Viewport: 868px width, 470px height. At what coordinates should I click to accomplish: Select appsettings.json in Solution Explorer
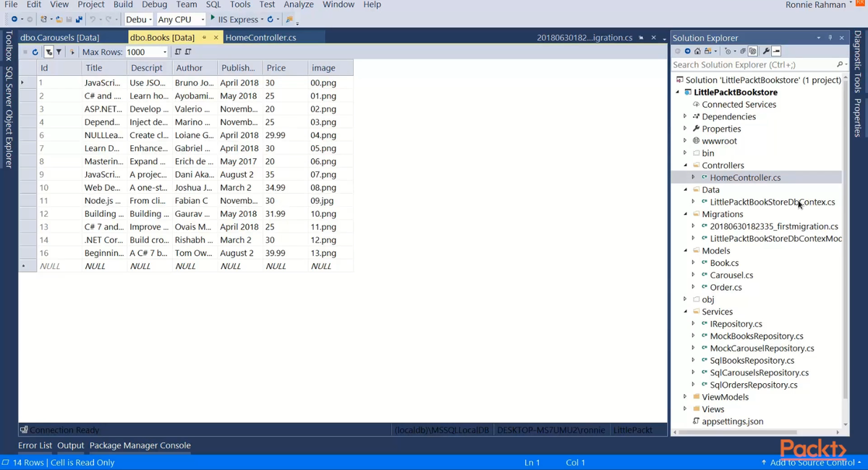(x=732, y=422)
